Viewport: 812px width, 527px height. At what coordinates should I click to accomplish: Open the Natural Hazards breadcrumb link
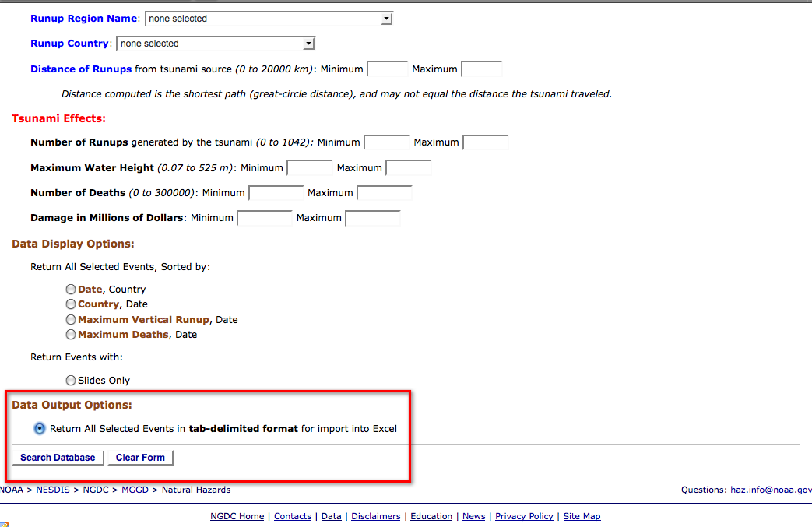[196, 490]
